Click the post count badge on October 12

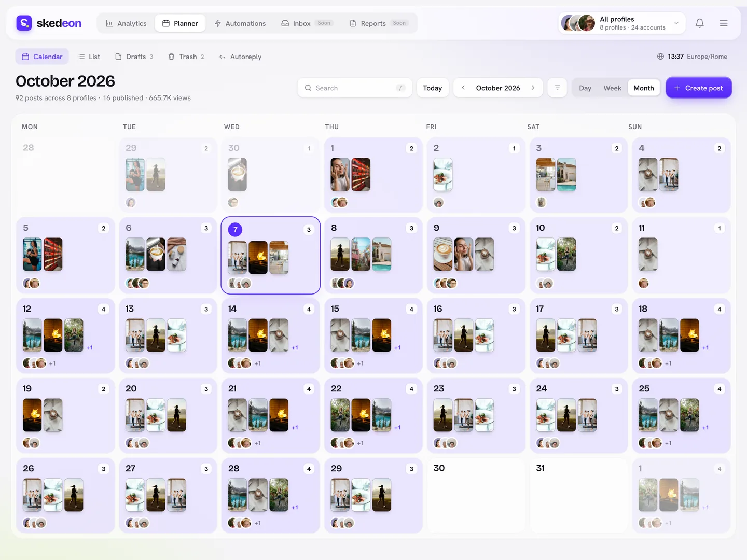(104, 309)
